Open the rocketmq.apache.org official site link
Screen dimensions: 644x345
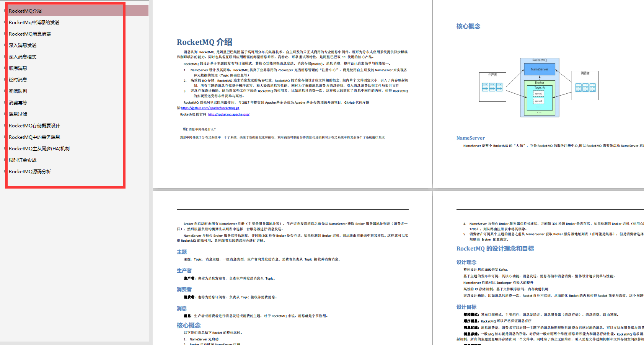229,114
